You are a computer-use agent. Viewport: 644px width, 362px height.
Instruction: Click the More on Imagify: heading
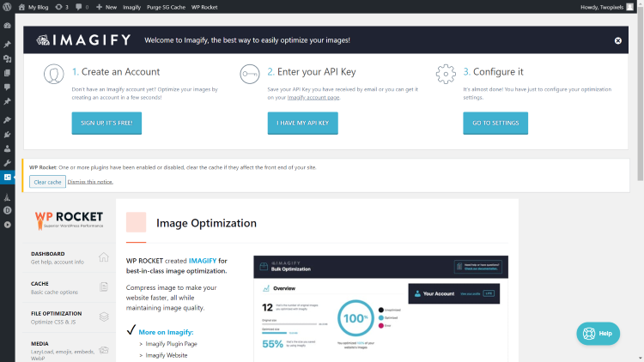click(166, 332)
